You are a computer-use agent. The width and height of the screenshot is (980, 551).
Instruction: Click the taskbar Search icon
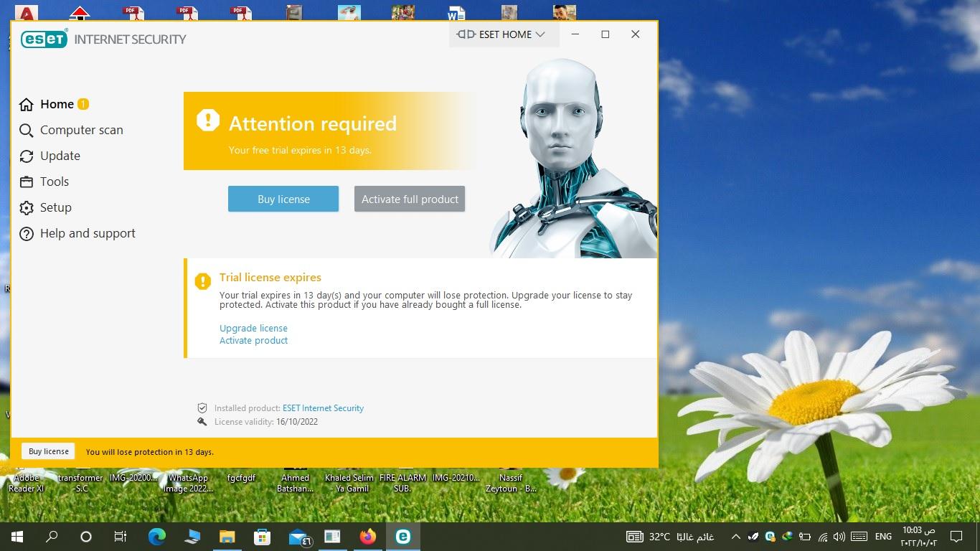tap(52, 537)
